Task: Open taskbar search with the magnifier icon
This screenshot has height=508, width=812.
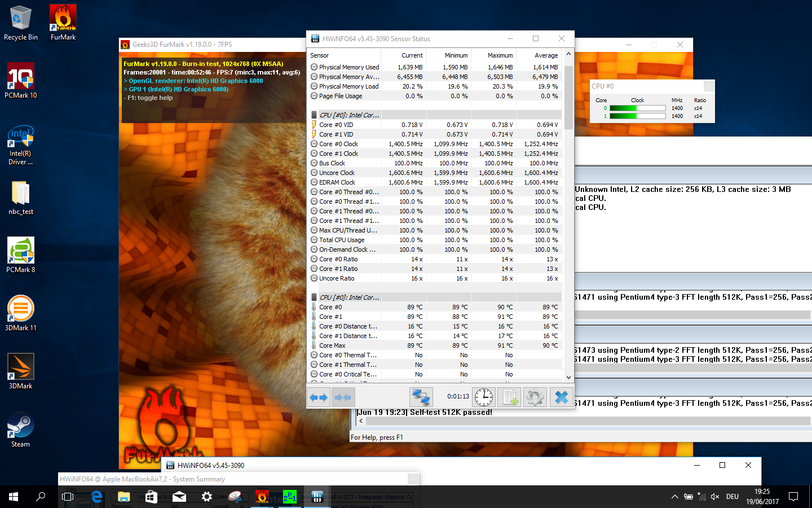Action: pyautogui.click(x=41, y=497)
